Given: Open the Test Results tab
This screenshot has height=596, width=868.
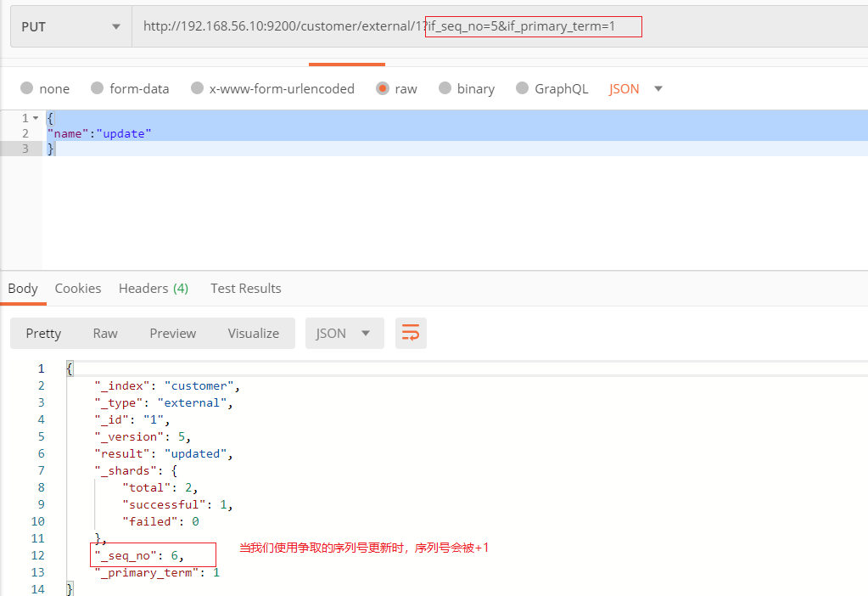Looking at the screenshot, I should click(x=246, y=289).
